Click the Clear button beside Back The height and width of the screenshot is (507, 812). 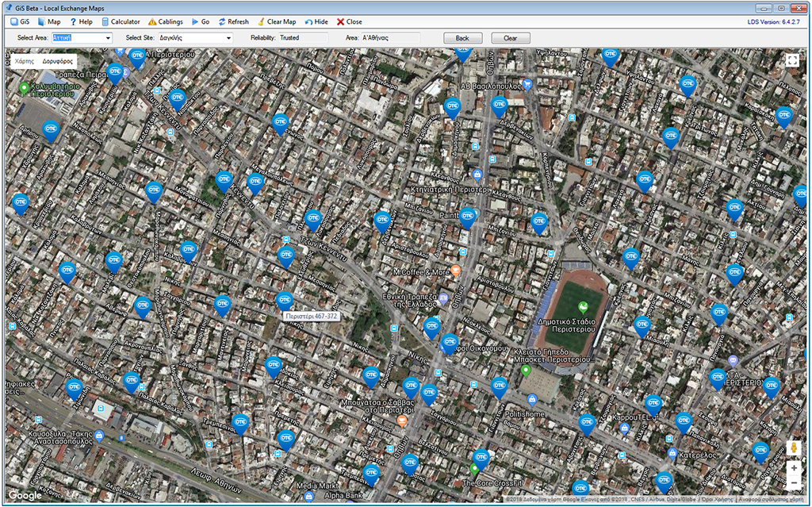[x=511, y=38]
